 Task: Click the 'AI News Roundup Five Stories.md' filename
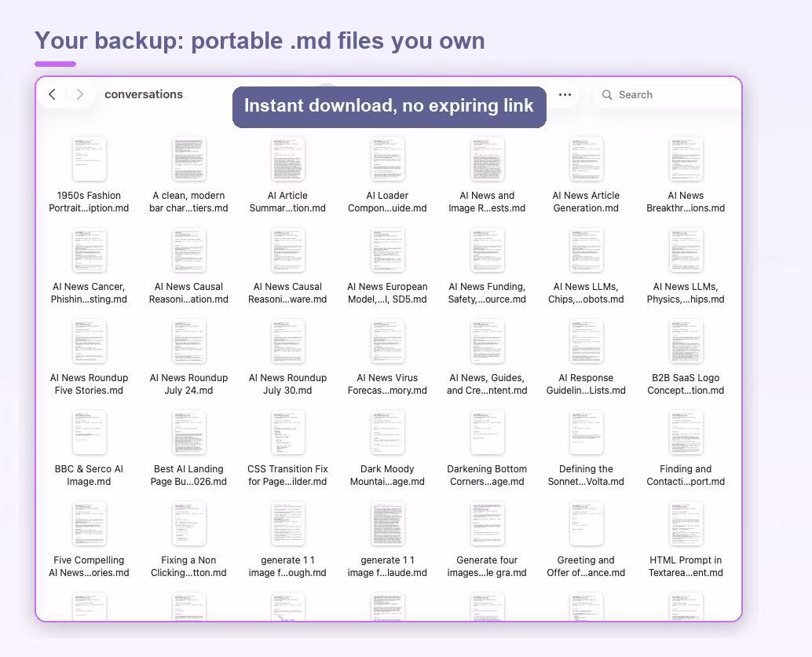(89, 384)
